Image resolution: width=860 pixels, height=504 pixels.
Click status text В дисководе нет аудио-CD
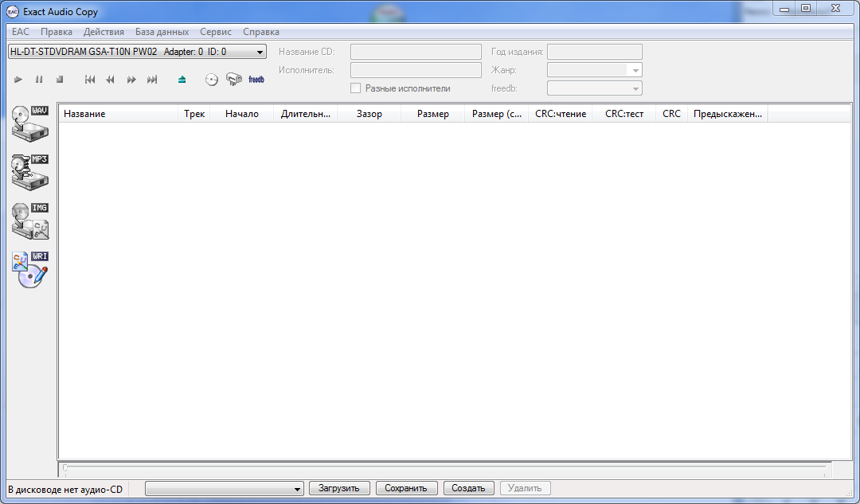(65, 489)
